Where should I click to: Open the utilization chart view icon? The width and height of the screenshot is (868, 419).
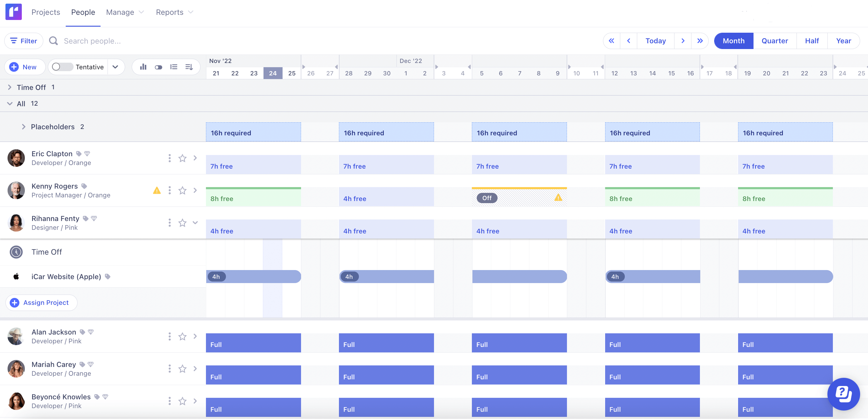click(x=143, y=67)
